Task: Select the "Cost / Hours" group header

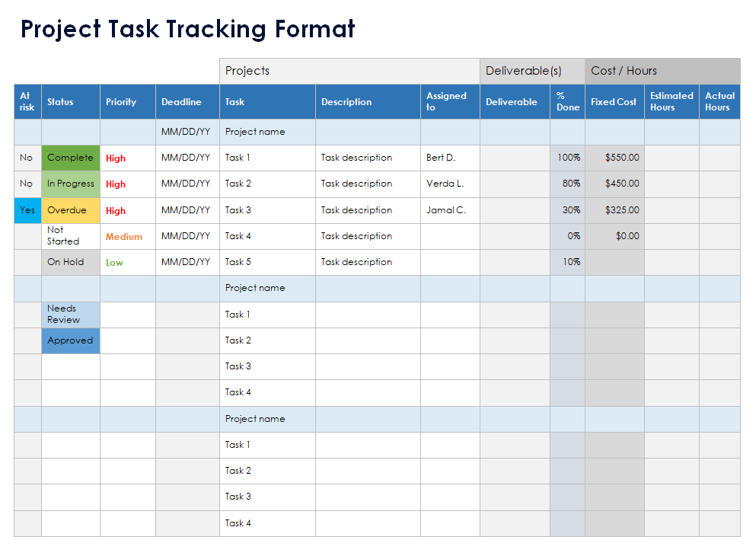Action: point(662,71)
